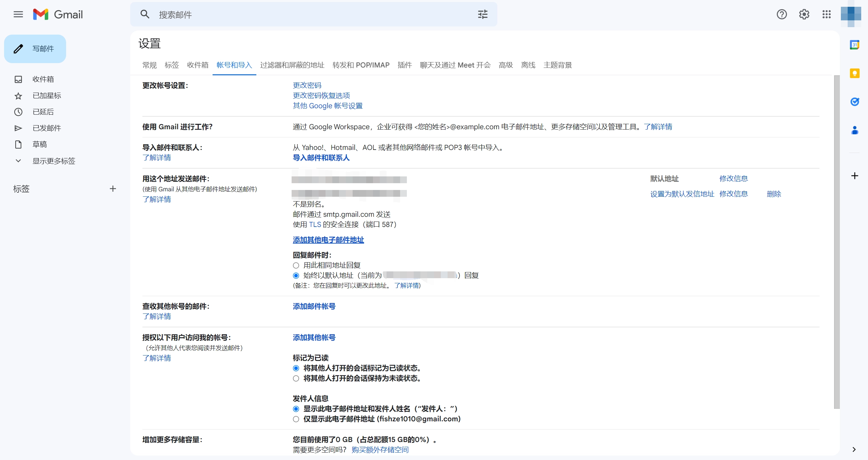Switch to the '转发和 POP/IMAP' tab
Image resolution: width=868 pixels, height=460 pixels.
tap(361, 65)
